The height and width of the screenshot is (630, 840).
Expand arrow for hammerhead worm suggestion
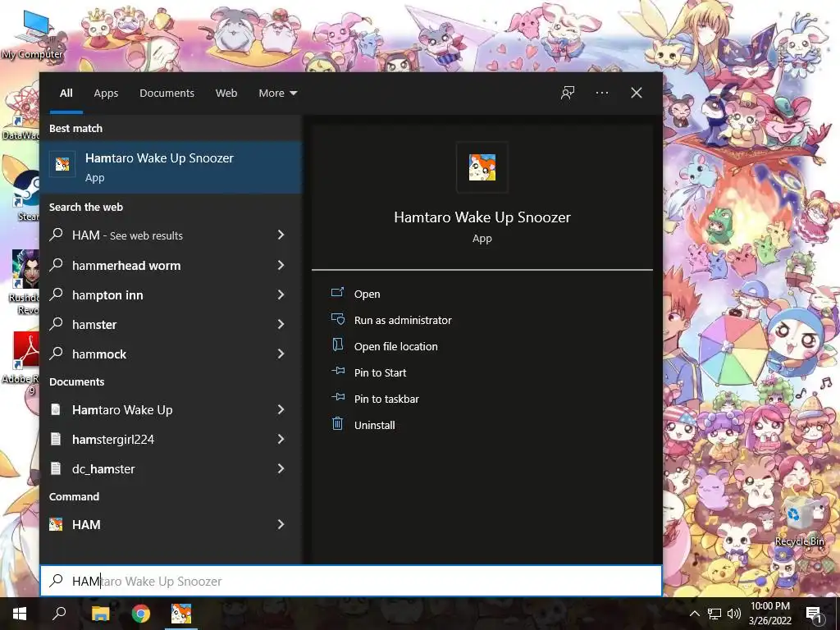tap(281, 265)
